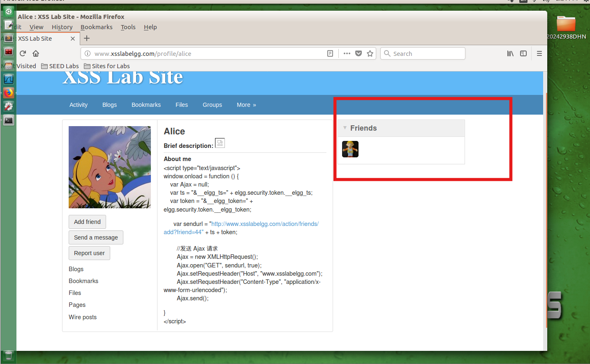
Task: Open Alice's Files sidebar link
Action: 75,293
